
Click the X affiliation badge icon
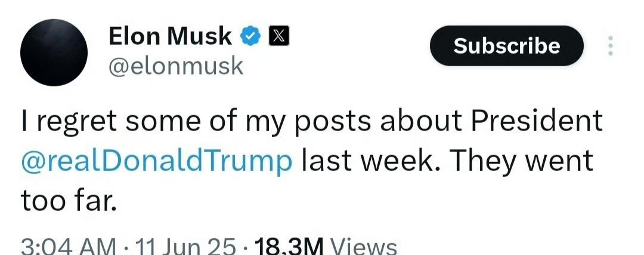[278, 36]
